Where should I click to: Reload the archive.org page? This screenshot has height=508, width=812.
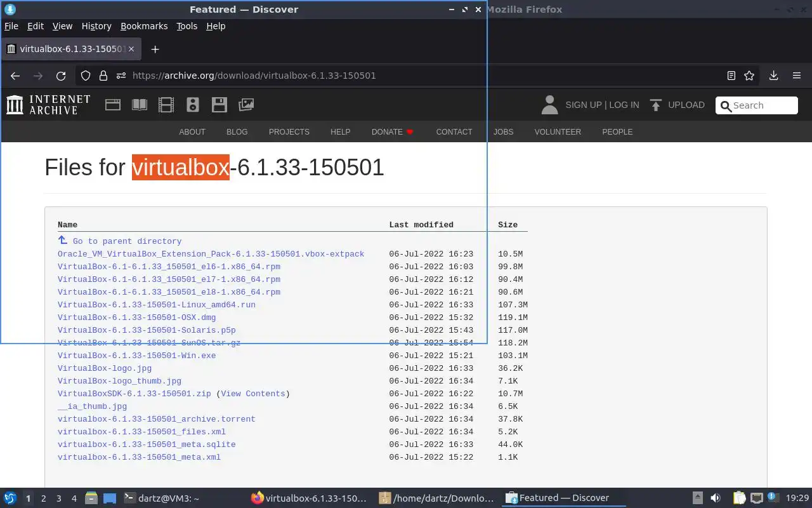pyautogui.click(x=61, y=76)
